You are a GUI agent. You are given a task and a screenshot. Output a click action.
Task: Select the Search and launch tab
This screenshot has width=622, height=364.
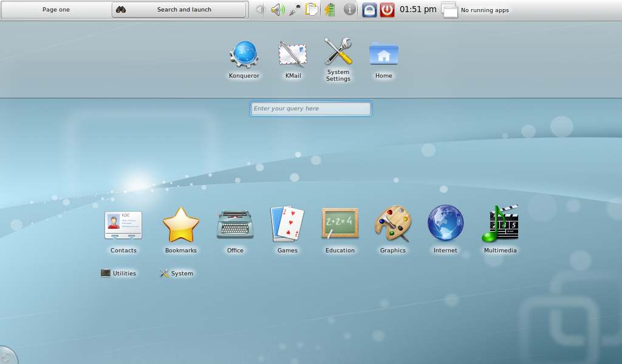pos(179,10)
